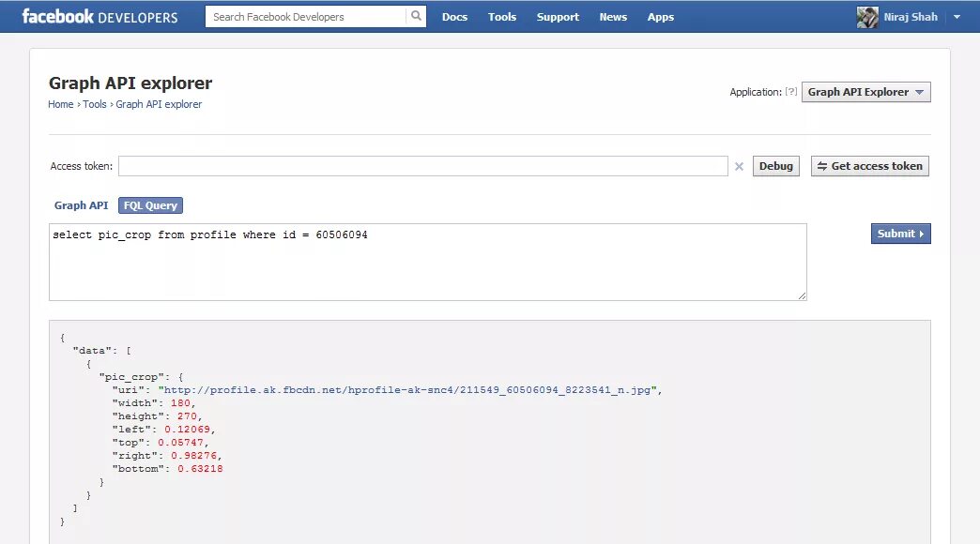The height and width of the screenshot is (544, 980).
Task: Click the facebook DEVELOPERS logo
Action: coord(100,16)
